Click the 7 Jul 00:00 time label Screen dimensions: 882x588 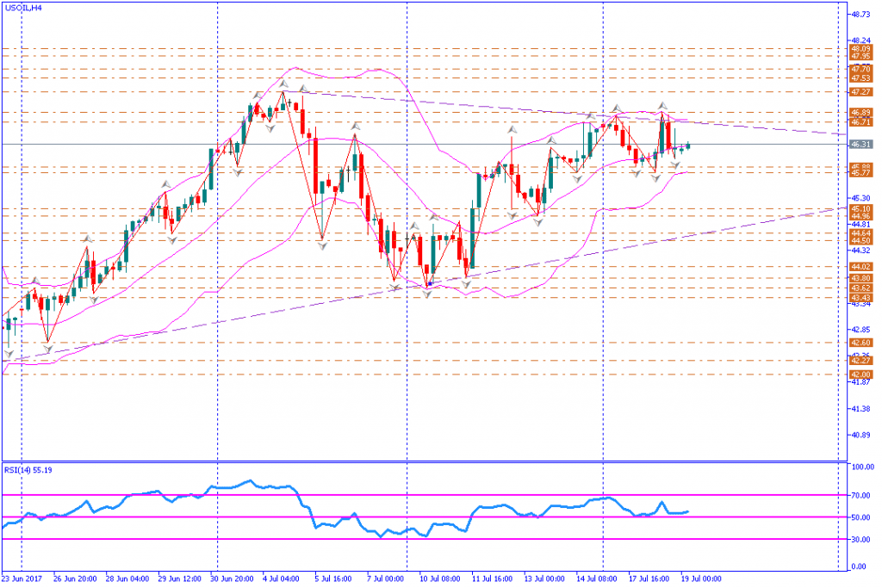click(387, 579)
